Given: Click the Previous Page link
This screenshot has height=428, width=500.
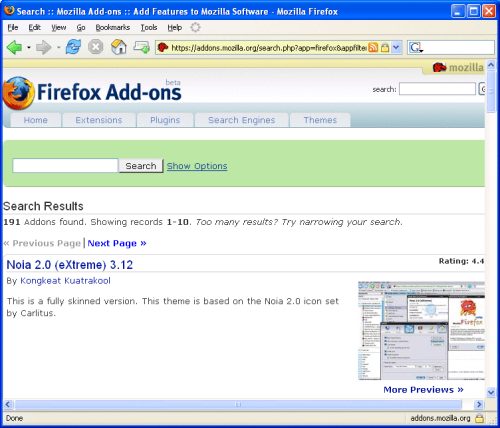Looking at the screenshot, I should (x=42, y=243).
